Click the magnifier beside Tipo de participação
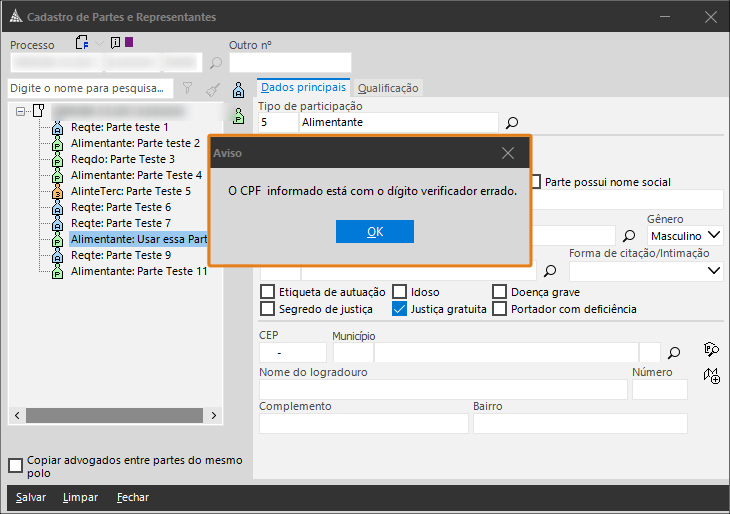730x514 pixels. point(512,123)
